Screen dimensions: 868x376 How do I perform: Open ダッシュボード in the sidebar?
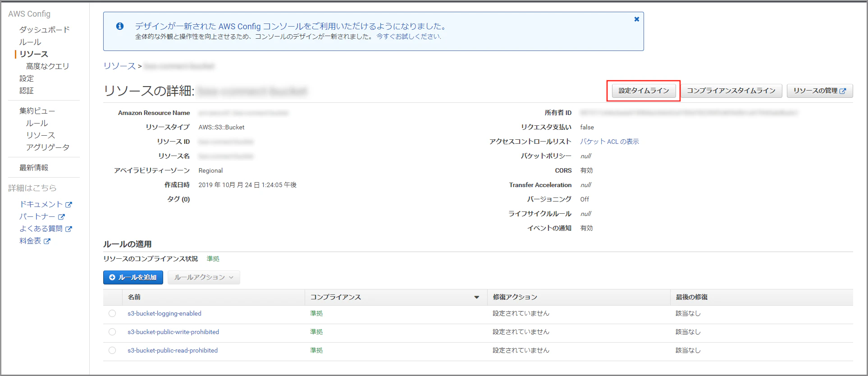[x=45, y=30]
